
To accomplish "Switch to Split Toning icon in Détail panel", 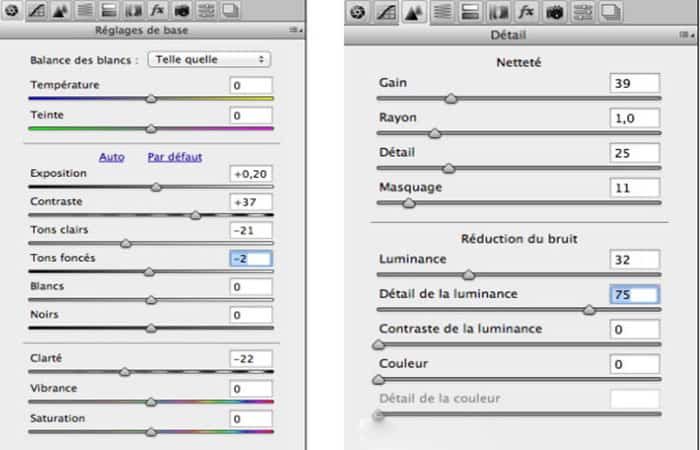I will click(x=470, y=12).
